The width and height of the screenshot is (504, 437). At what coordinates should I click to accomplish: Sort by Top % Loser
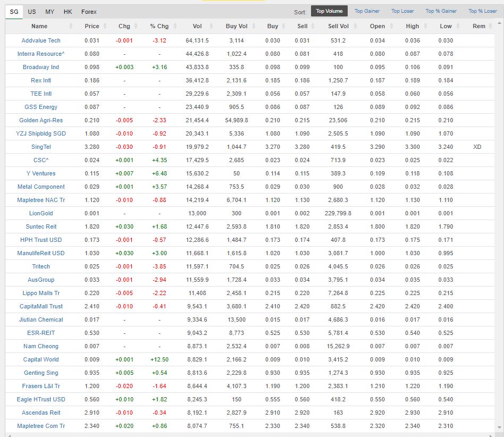tap(482, 11)
